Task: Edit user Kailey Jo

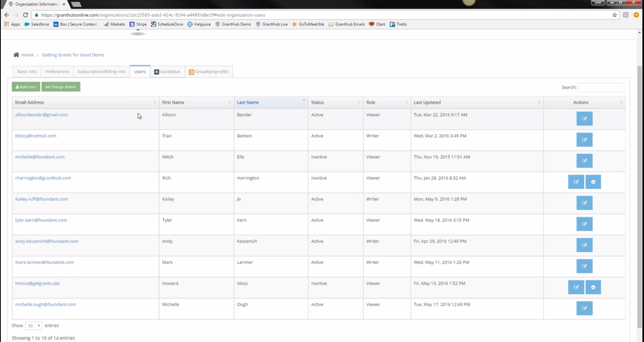Action: coord(584,203)
